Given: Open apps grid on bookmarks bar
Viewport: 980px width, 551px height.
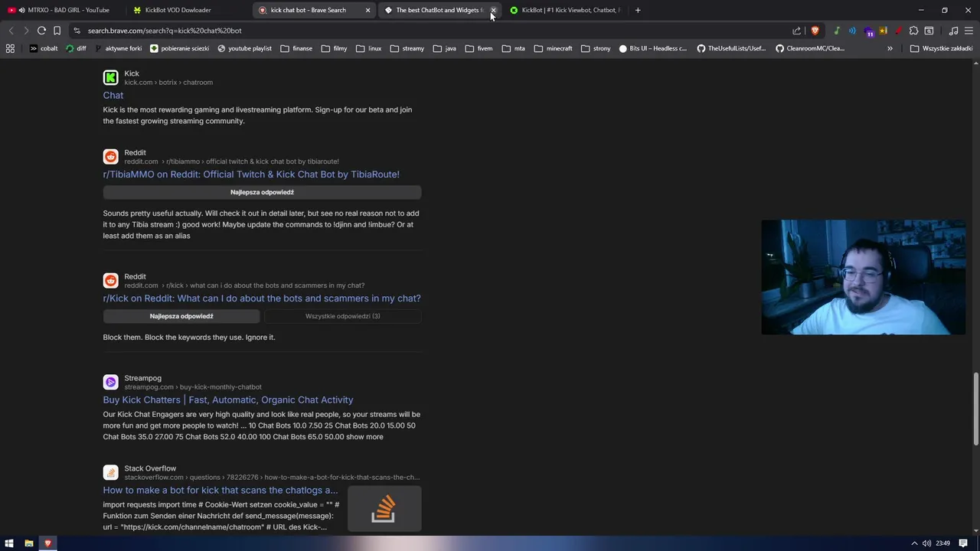Looking at the screenshot, I should [10, 48].
